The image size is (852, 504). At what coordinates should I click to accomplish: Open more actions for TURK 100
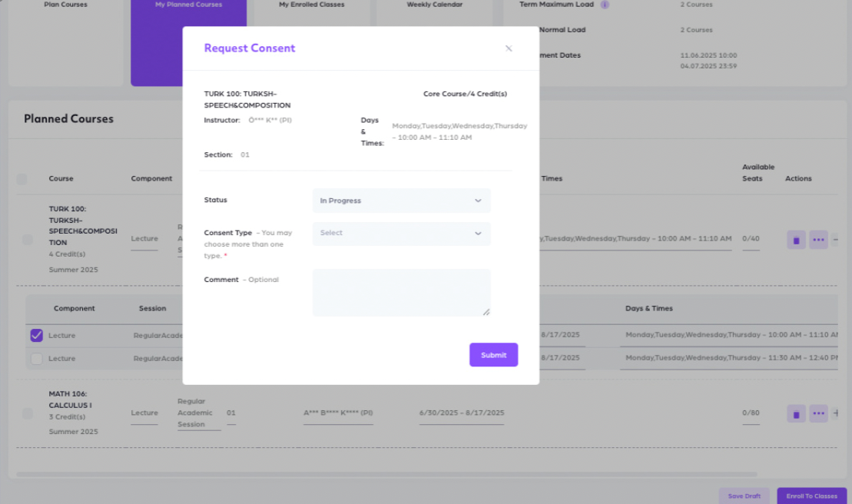tap(818, 240)
